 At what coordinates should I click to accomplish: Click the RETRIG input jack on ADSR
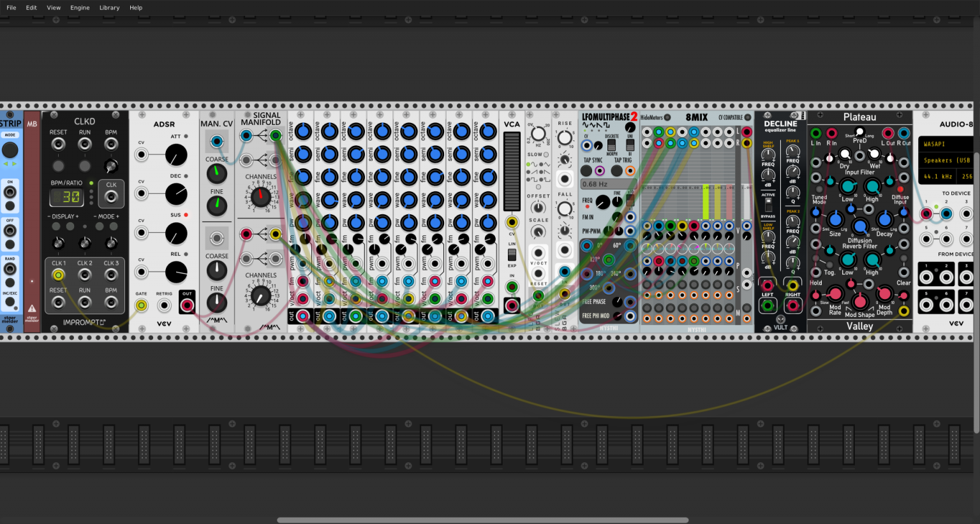click(x=164, y=305)
